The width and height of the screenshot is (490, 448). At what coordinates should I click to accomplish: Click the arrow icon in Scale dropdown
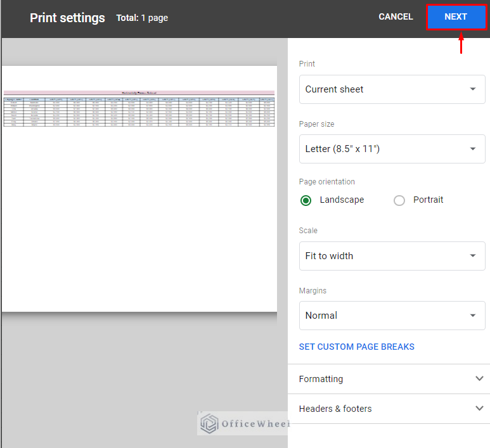pos(472,256)
